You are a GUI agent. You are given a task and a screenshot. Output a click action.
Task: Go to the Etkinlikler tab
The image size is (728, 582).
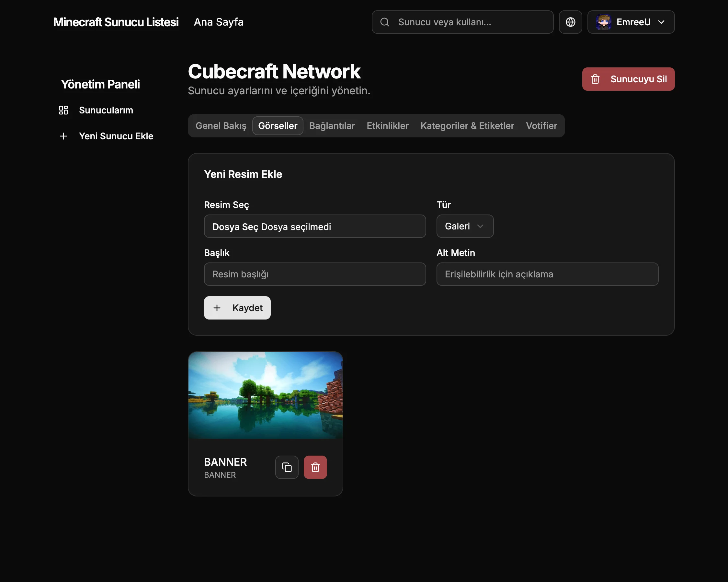(388, 126)
